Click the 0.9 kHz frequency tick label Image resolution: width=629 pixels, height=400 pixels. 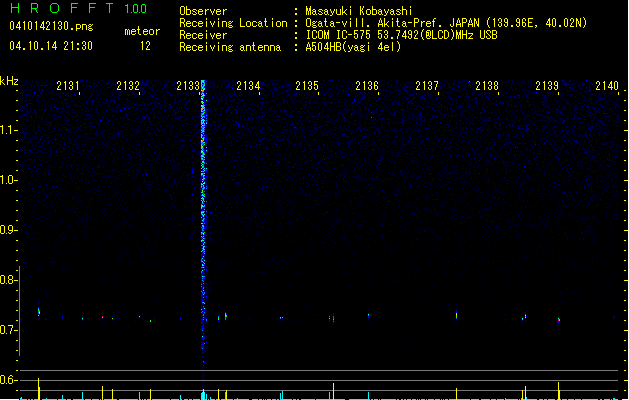[8, 230]
